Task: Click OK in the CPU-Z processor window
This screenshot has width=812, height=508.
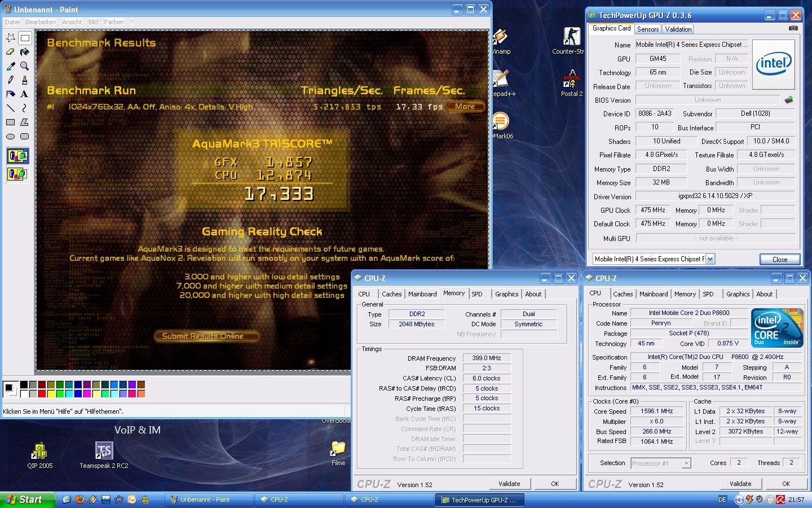Action: (x=786, y=484)
